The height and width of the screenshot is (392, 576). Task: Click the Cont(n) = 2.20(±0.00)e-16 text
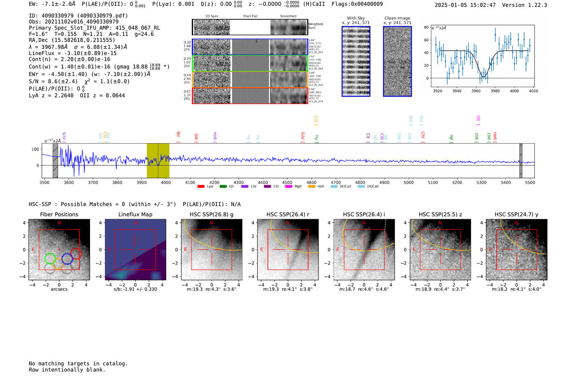(x=70, y=59)
